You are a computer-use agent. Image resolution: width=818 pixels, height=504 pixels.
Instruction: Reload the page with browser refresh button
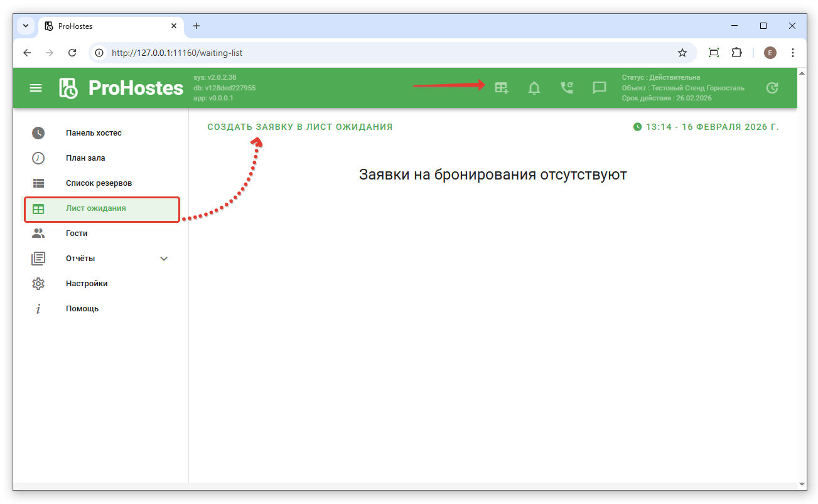click(72, 53)
